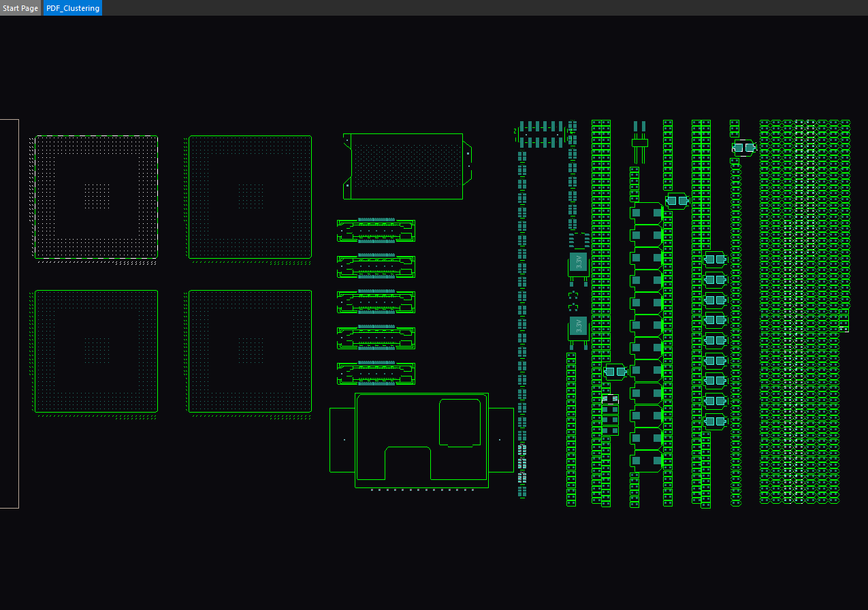The height and width of the screenshot is (610, 868).
Task: Select the PDF_Clustering document tab
Action: pos(72,8)
